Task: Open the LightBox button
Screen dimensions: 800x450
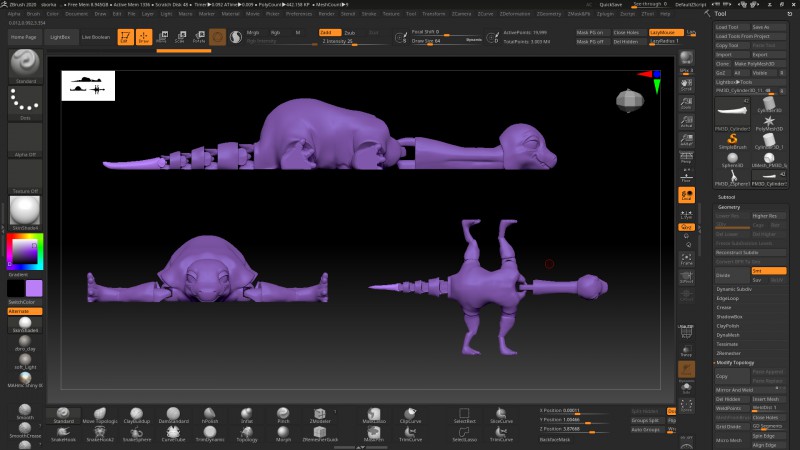Action: [x=60, y=36]
